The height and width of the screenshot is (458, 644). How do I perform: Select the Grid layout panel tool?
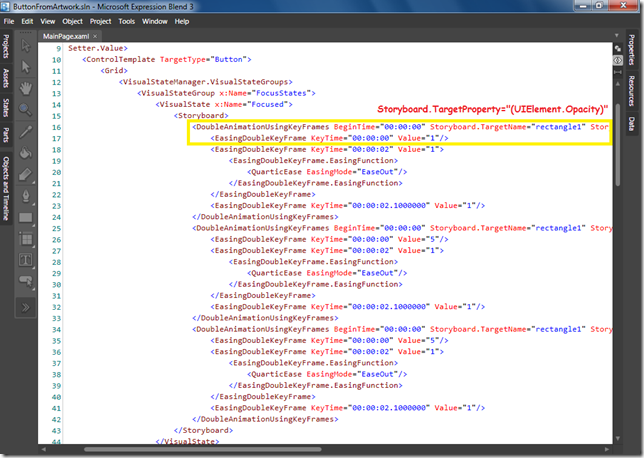coord(25,239)
